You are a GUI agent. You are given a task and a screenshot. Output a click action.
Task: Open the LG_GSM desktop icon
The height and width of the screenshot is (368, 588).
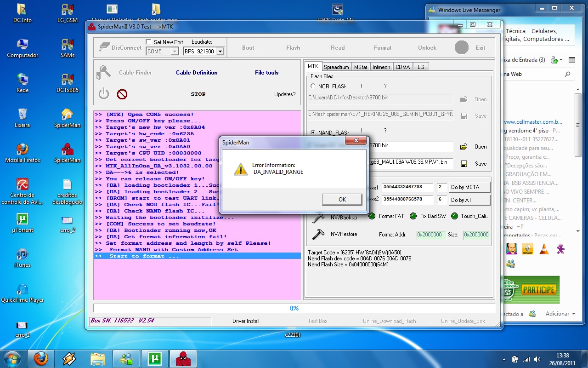pos(68,13)
